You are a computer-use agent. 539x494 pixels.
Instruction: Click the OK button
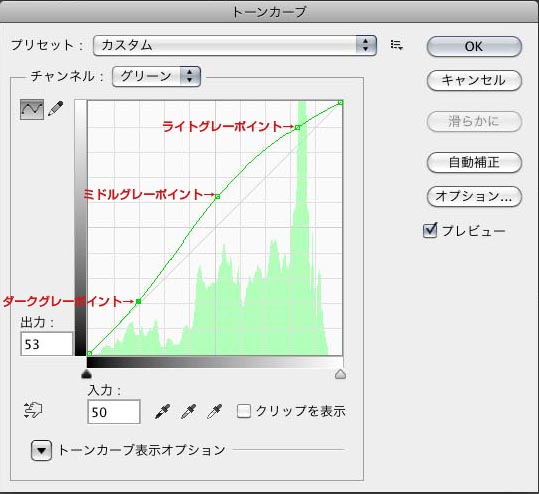474,46
